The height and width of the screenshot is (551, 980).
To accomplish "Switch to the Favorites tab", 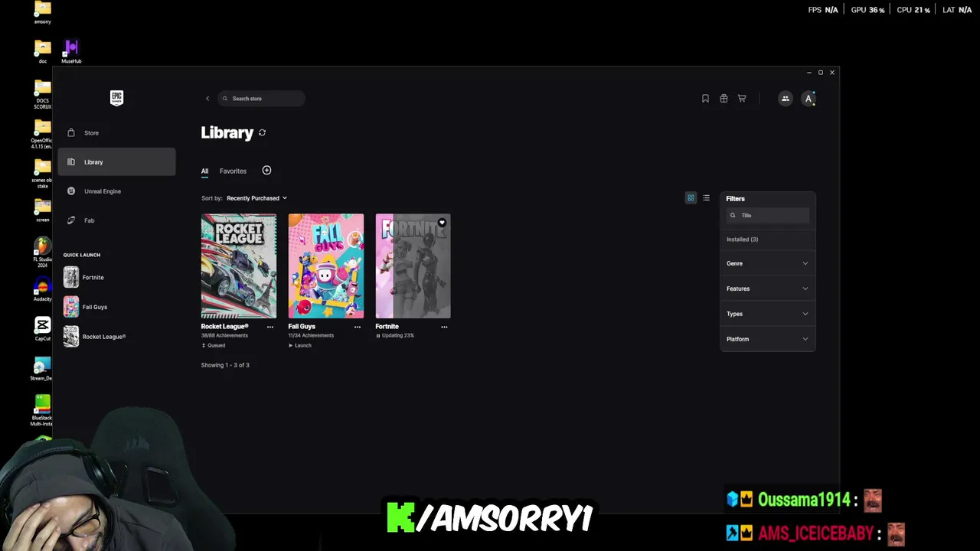I will [x=233, y=171].
